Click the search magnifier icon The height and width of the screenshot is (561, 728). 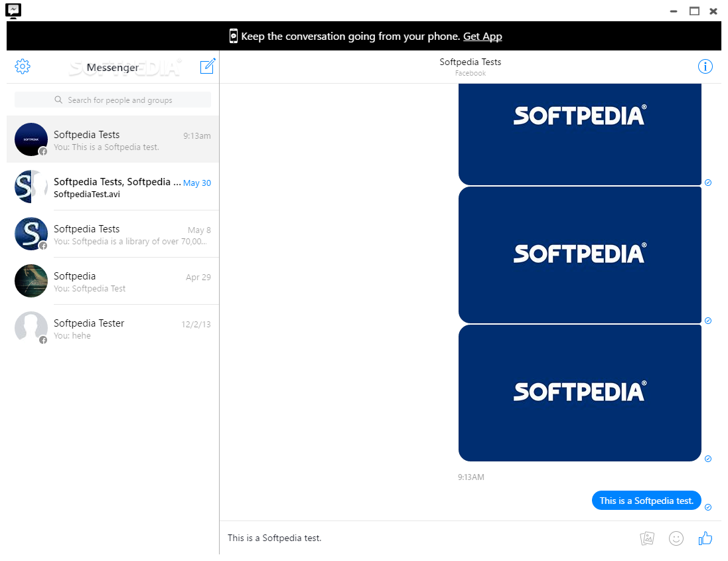tap(58, 100)
